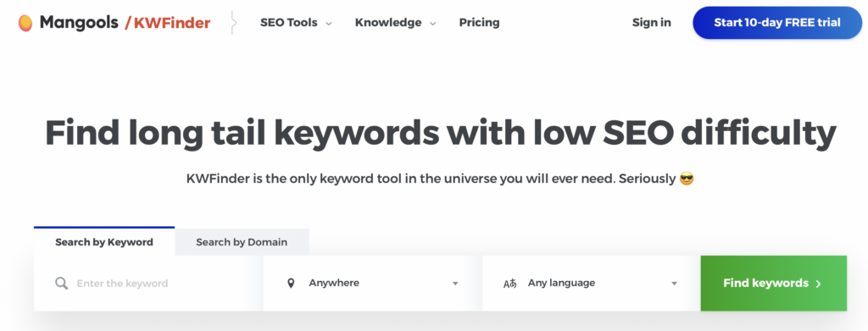Open the Anywhere location dropdown
This screenshot has height=331, width=868.
coord(373,283)
